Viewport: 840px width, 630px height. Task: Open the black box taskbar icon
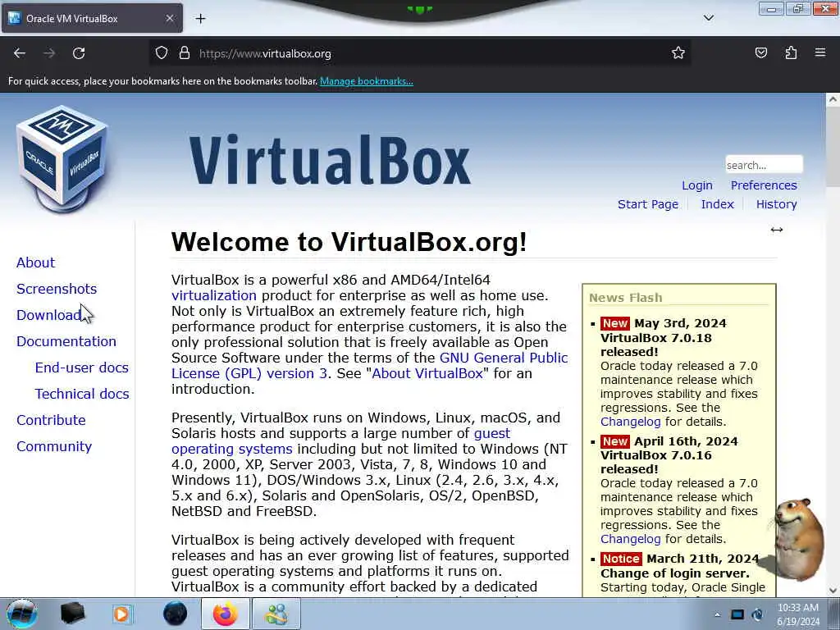(72, 614)
